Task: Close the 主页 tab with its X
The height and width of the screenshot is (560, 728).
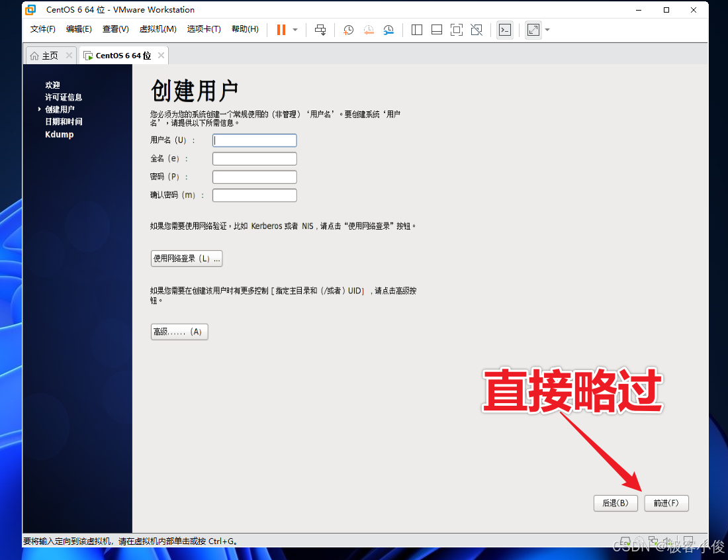Action: [69, 55]
